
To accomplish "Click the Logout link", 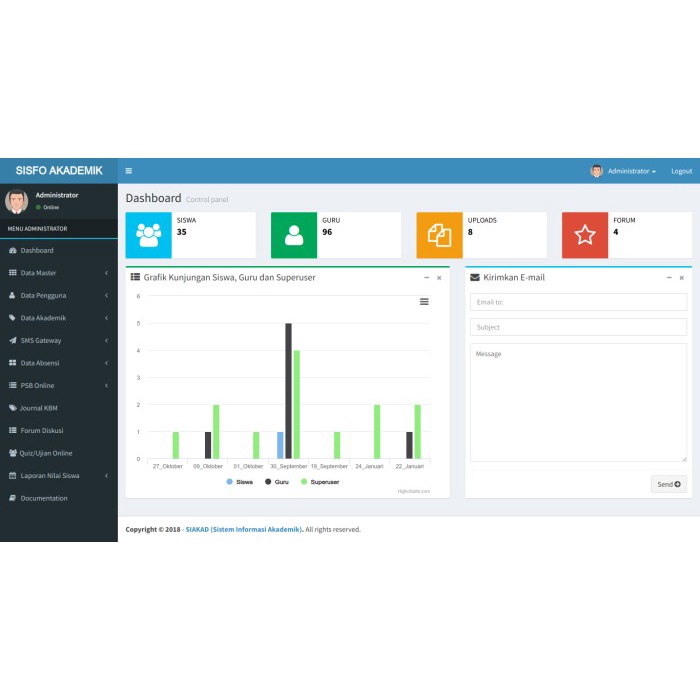I will click(x=682, y=171).
